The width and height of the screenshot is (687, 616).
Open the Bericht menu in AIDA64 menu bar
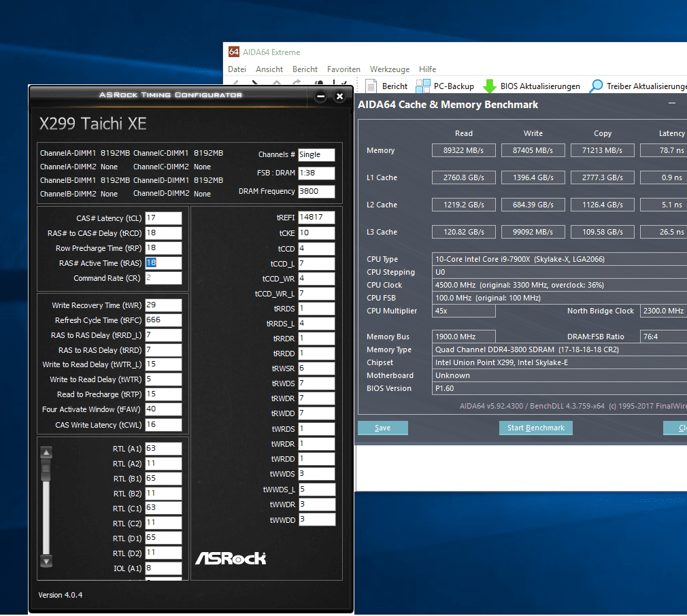(x=305, y=69)
